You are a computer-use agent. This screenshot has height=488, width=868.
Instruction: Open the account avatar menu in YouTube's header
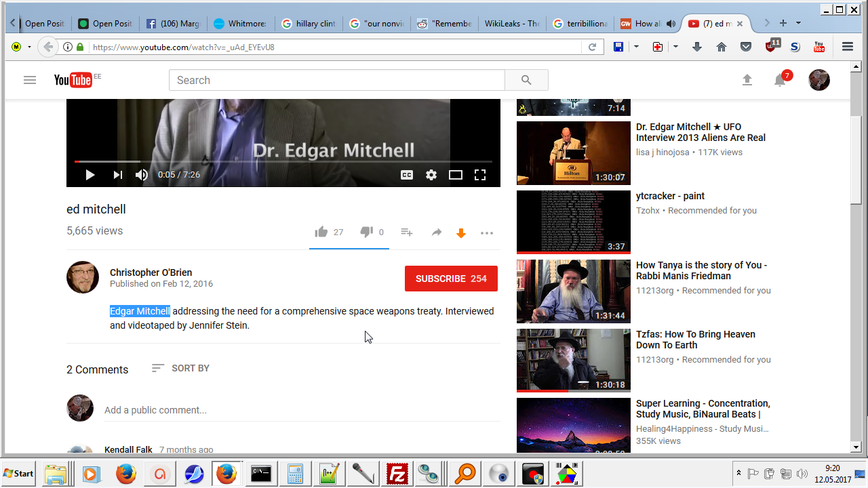coord(819,80)
